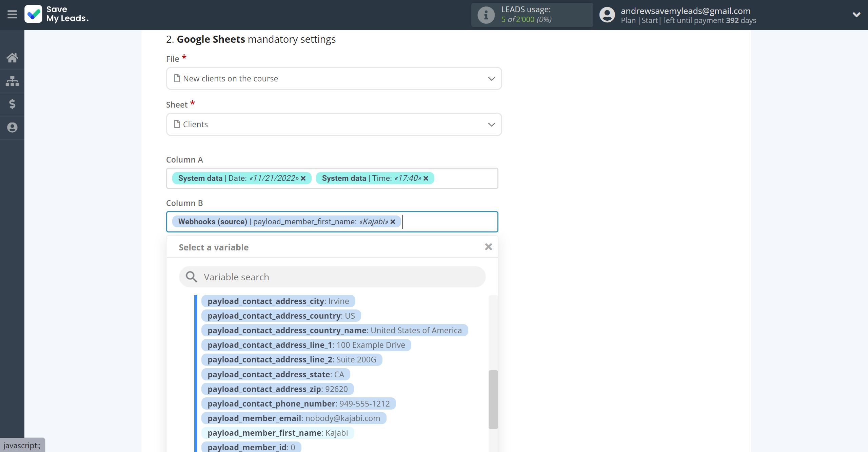868x452 pixels.
Task: Click the search magnifier icon
Action: click(x=192, y=277)
